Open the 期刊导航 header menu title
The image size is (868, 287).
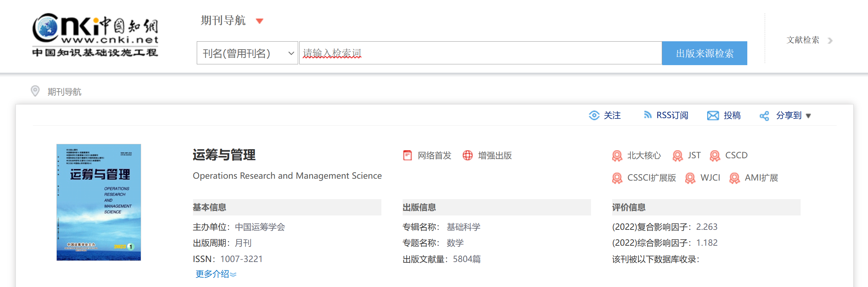pos(223,20)
